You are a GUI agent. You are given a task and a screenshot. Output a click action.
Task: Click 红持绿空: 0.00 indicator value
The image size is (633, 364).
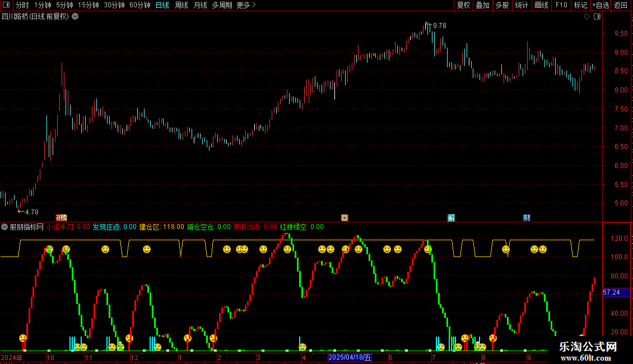301,227
